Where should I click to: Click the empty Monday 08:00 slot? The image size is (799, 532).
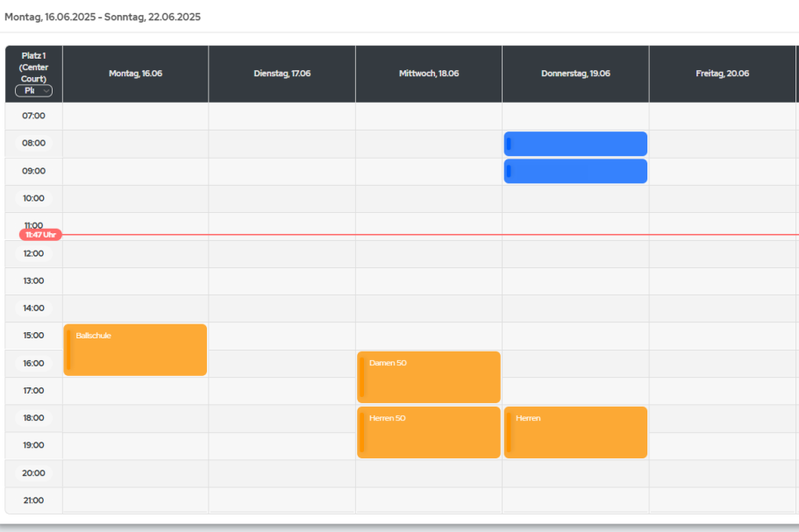pyautogui.click(x=135, y=144)
